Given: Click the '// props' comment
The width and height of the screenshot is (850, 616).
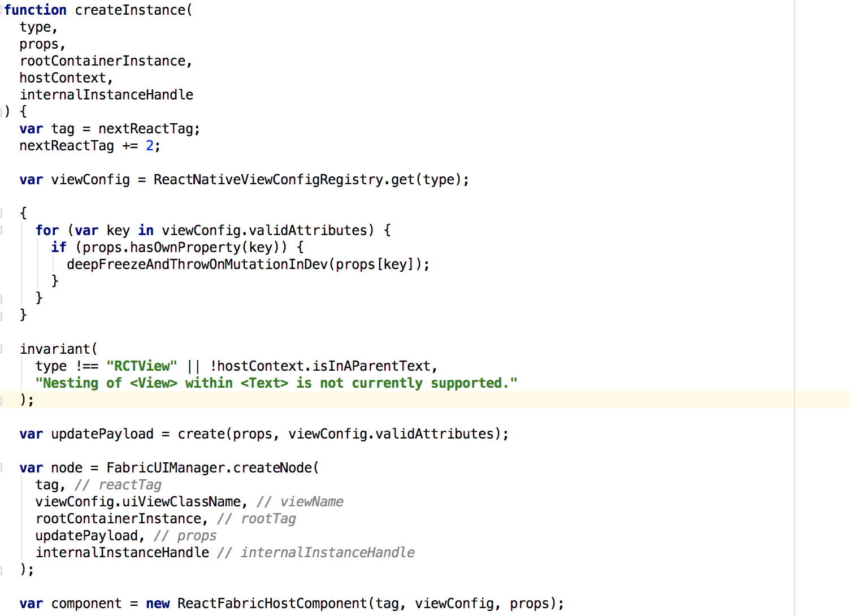Looking at the screenshot, I should (x=185, y=536).
